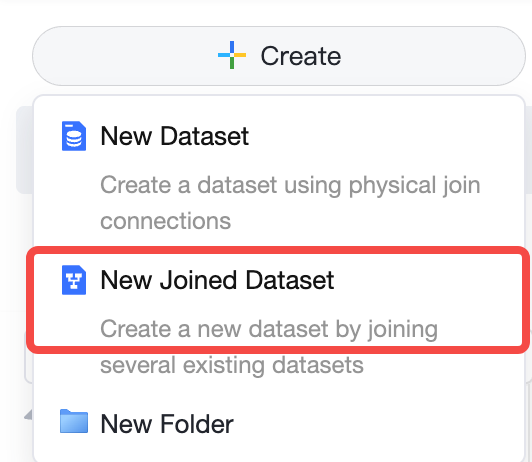Click the small gray triangle behind the menu

[29, 415]
